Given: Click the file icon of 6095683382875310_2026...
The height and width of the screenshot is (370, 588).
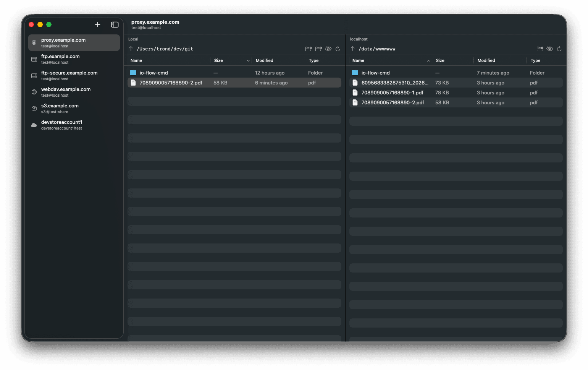Looking at the screenshot, I should click(355, 83).
